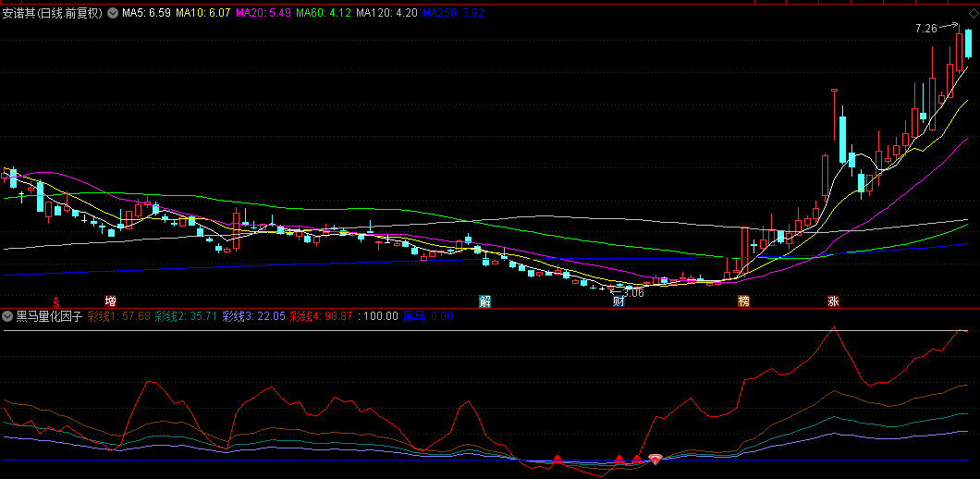Click the 涨 limit-up marker
980x479 pixels.
[x=833, y=301]
